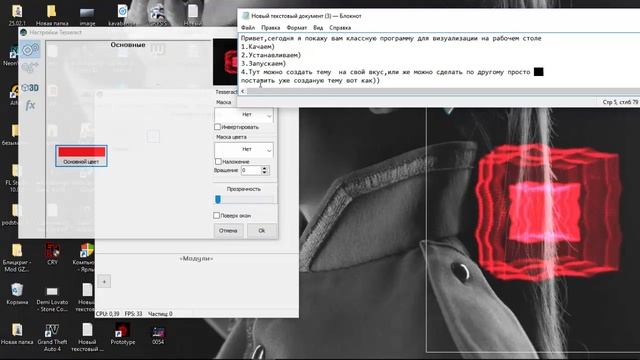The width and height of the screenshot is (640, 360).
Task: Click the 'Основные' panel heading
Action: coord(128,44)
